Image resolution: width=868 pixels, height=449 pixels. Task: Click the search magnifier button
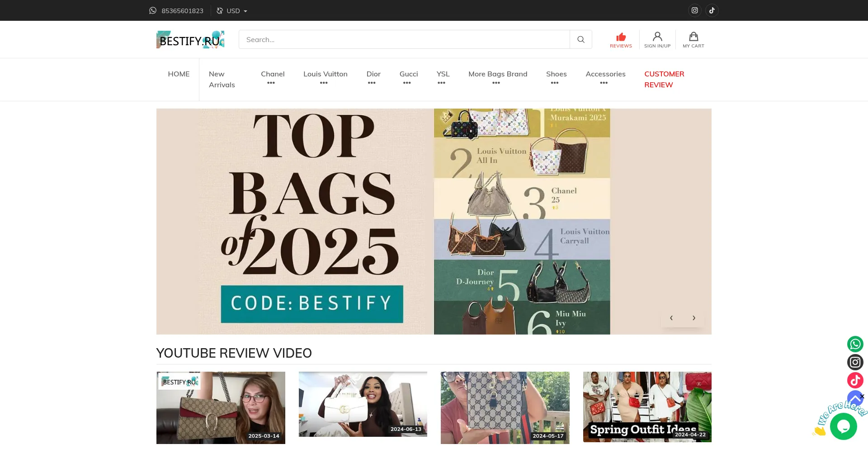[581, 39]
